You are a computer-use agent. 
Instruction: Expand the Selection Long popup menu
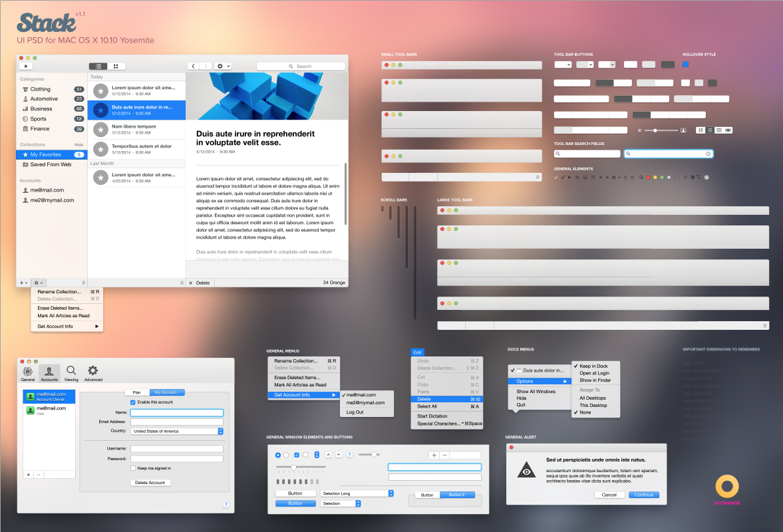(357, 493)
